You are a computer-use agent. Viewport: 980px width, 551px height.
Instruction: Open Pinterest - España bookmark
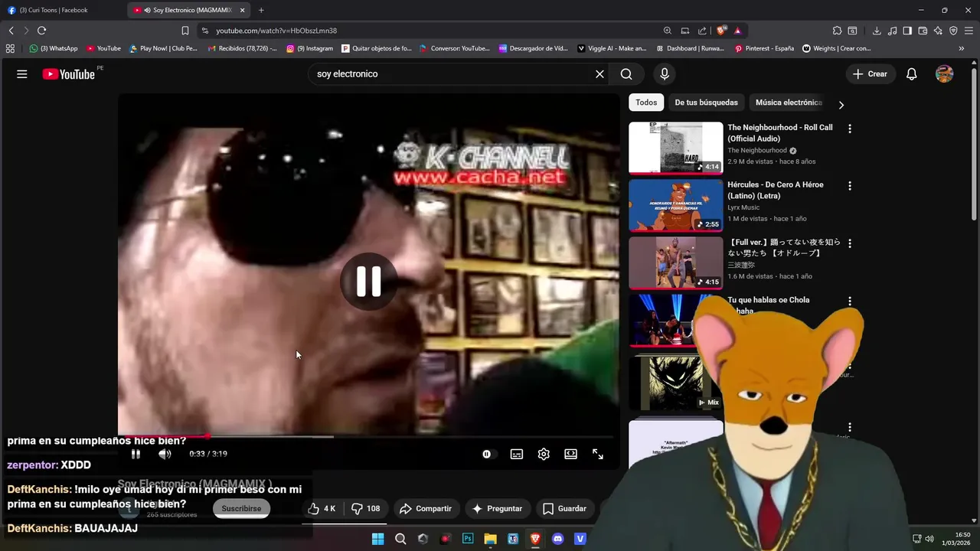(x=764, y=48)
